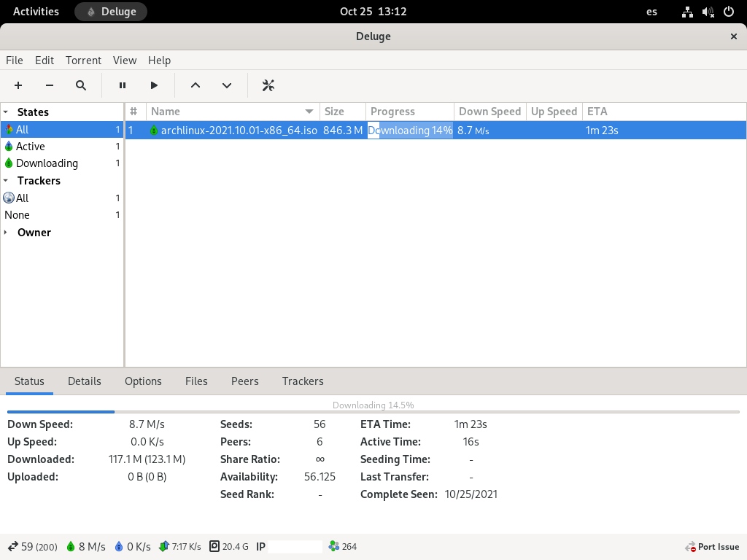Open the Help menu
This screenshot has width=747, height=560.
click(159, 61)
